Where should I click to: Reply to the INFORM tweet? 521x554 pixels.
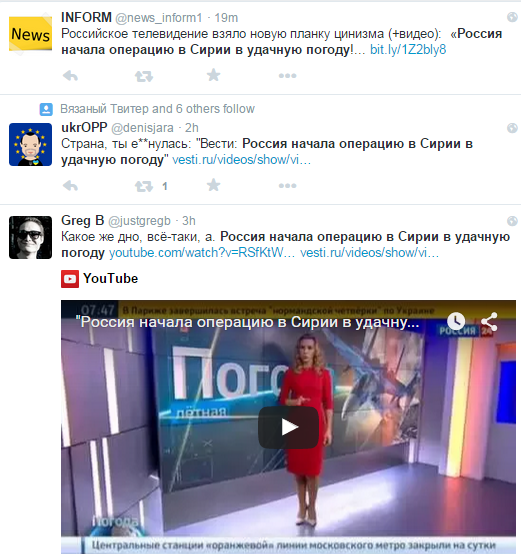click(x=70, y=76)
